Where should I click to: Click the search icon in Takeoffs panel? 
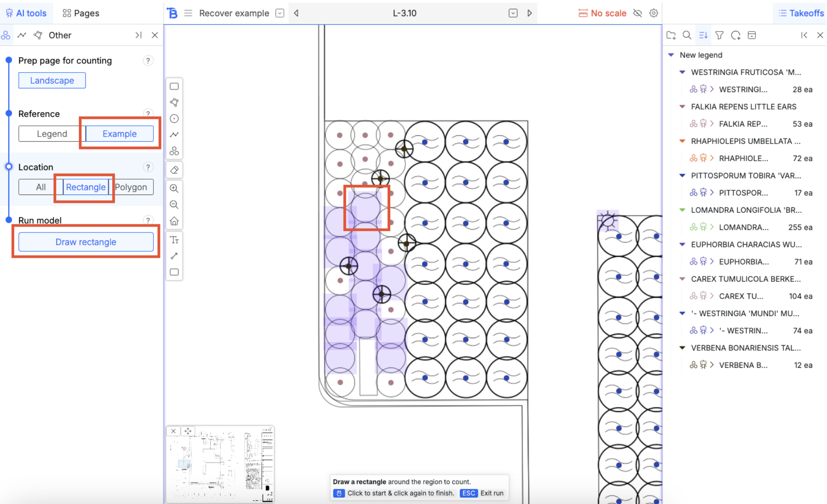coord(687,35)
